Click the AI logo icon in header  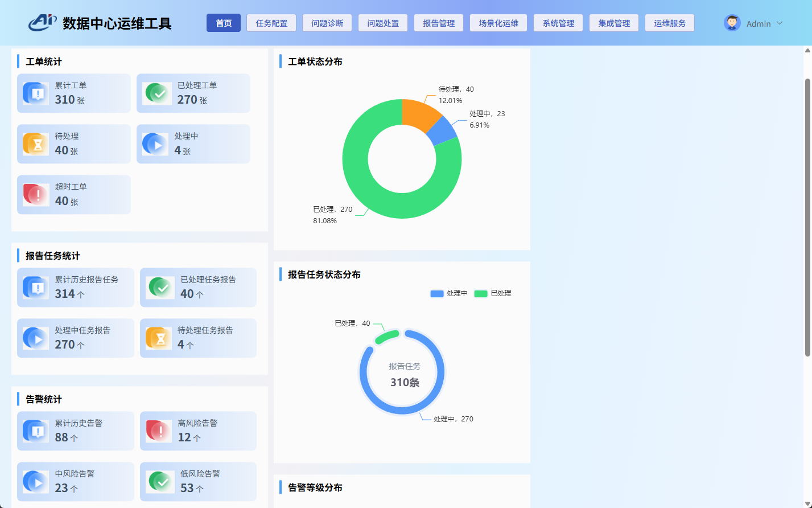click(x=43, y=22)
